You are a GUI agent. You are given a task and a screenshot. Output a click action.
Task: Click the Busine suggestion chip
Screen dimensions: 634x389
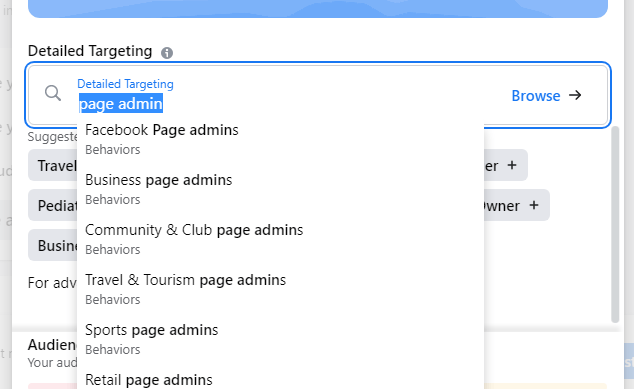tap(53, 245)
